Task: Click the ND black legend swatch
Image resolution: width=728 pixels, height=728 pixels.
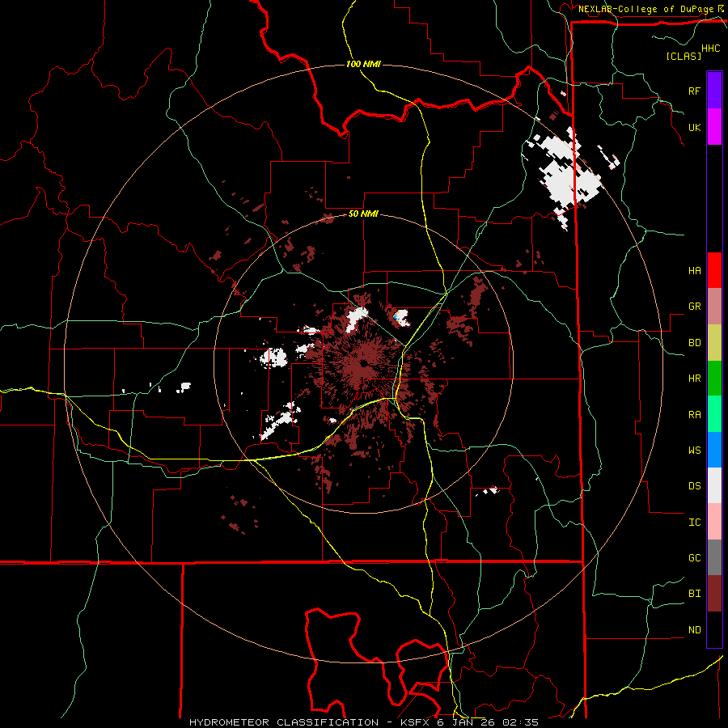Action: (x=714, y=629)
